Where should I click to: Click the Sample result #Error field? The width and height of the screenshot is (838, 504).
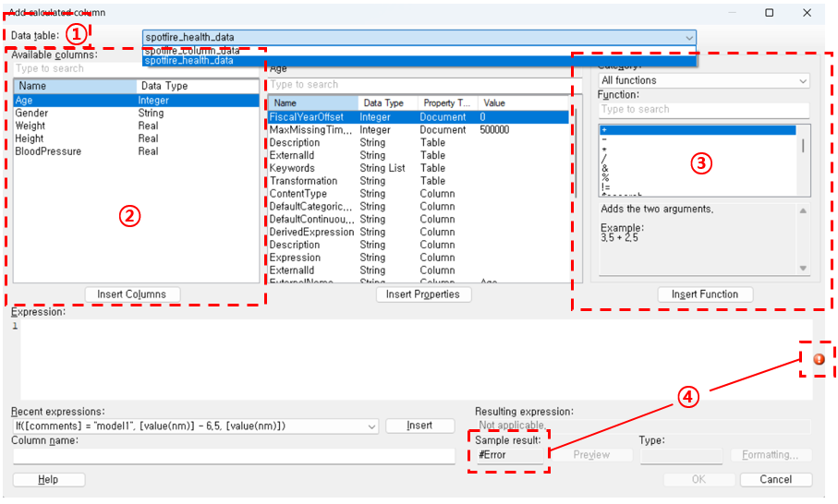click(510, 455)
